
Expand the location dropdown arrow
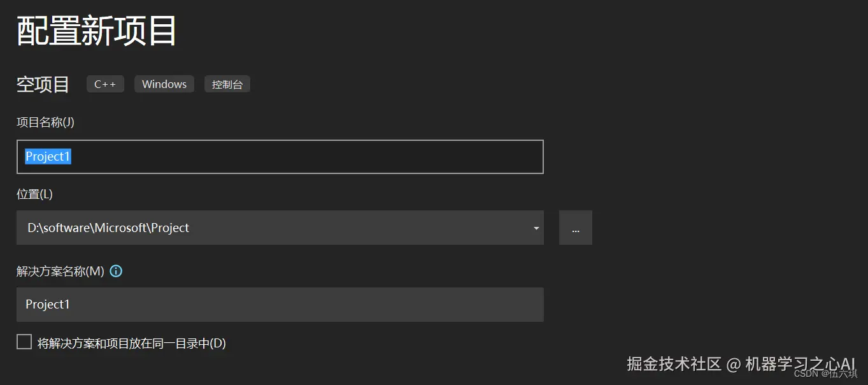click(536, 228)
